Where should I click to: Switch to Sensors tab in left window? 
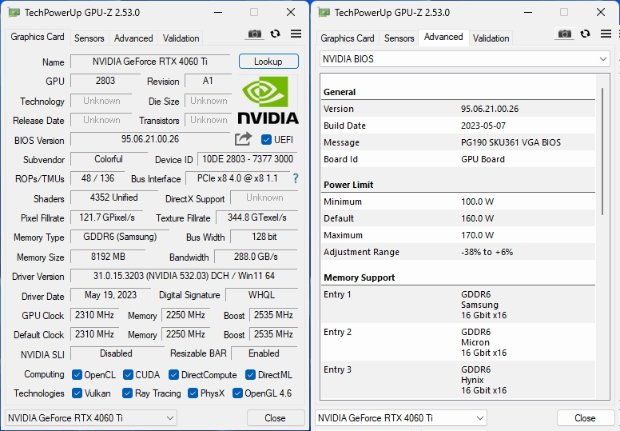tap(89, 38)
